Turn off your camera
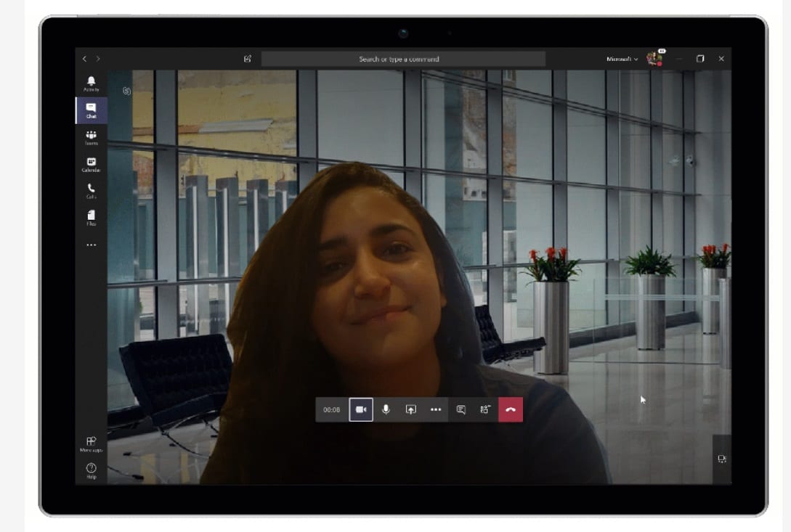 click(x=360, y=409)
